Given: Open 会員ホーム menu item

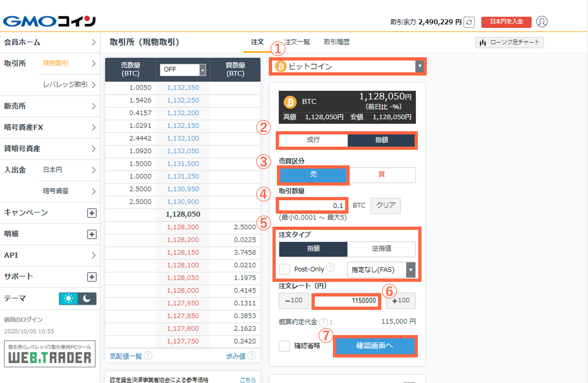Looking at the screenshot, I should (x=50, y=42).
